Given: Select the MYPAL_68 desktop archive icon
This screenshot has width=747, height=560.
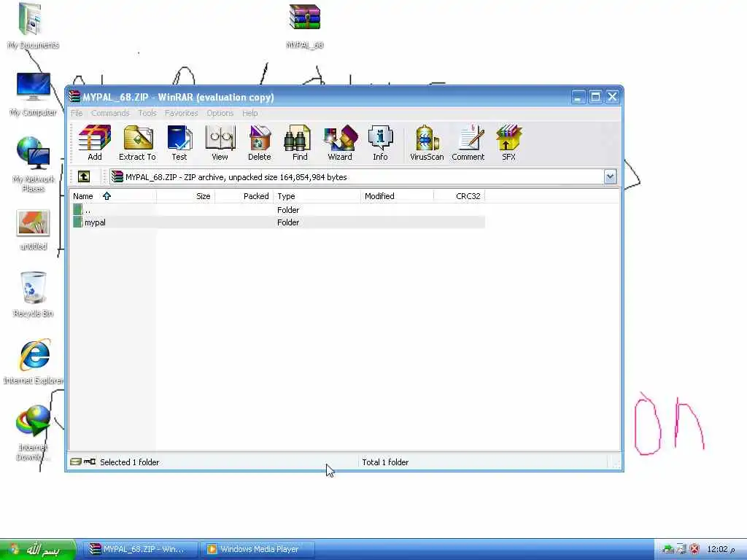Looking at the screenshot, I should [304, 26].
